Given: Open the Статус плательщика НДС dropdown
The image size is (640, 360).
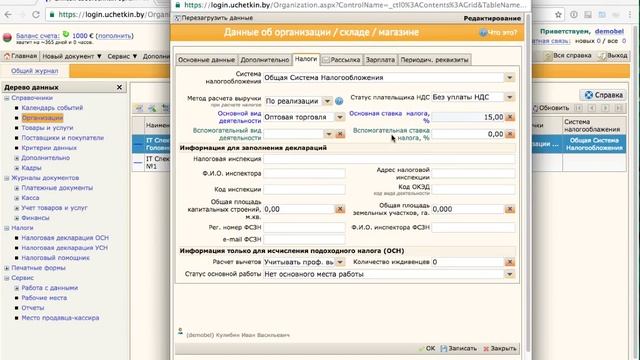Looking at the screenshot, I should coord(509,97).
